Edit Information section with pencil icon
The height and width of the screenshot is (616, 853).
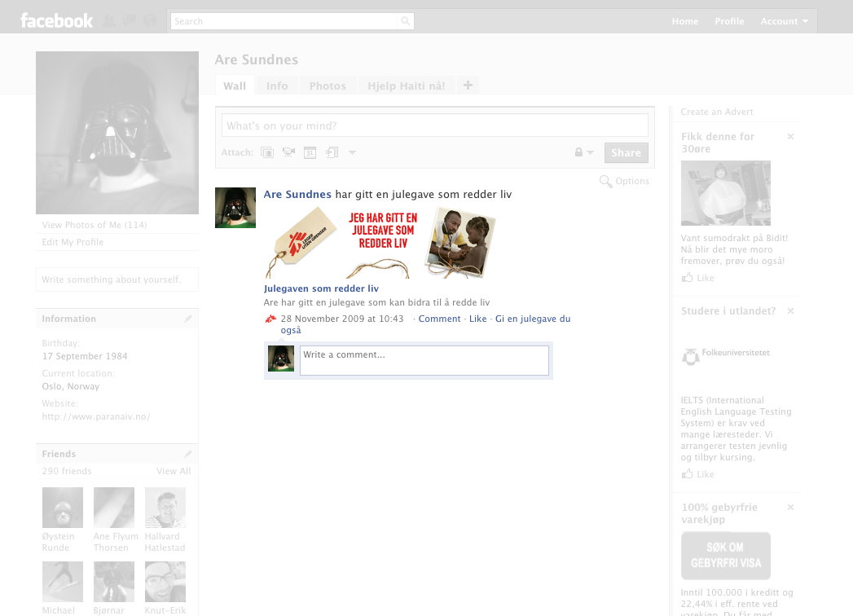pos(187,319)
